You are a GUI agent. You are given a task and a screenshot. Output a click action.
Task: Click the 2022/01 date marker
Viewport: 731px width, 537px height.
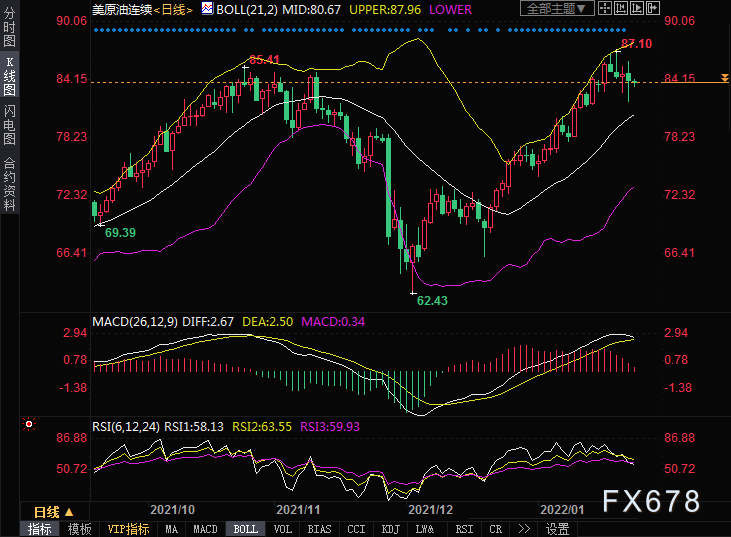[x=562, y=509]
